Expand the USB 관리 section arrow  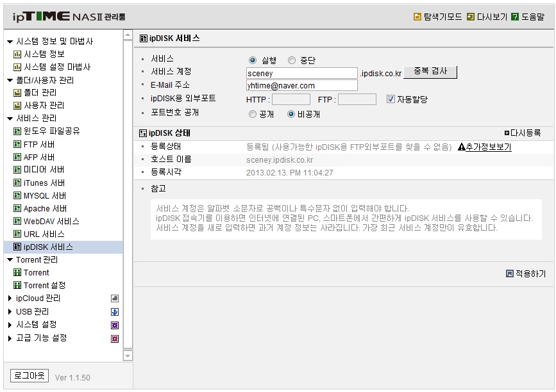[x=10, y=312]
